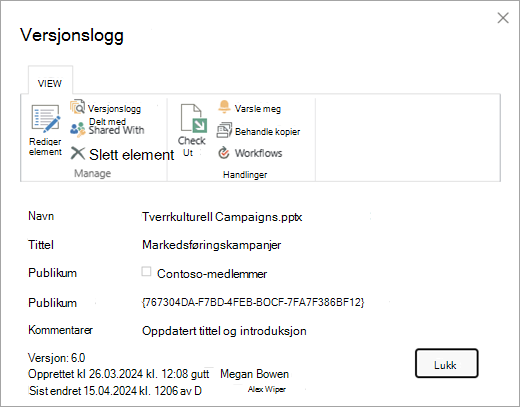Viewport: 520px width, 407px height.
Task: Click the Varsle meg label
Action: point(258,109)
